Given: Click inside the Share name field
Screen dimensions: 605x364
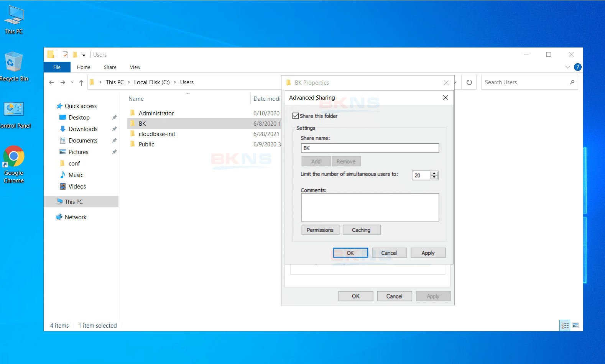Looking at the screenshot, I should click(x=370, y=148).
